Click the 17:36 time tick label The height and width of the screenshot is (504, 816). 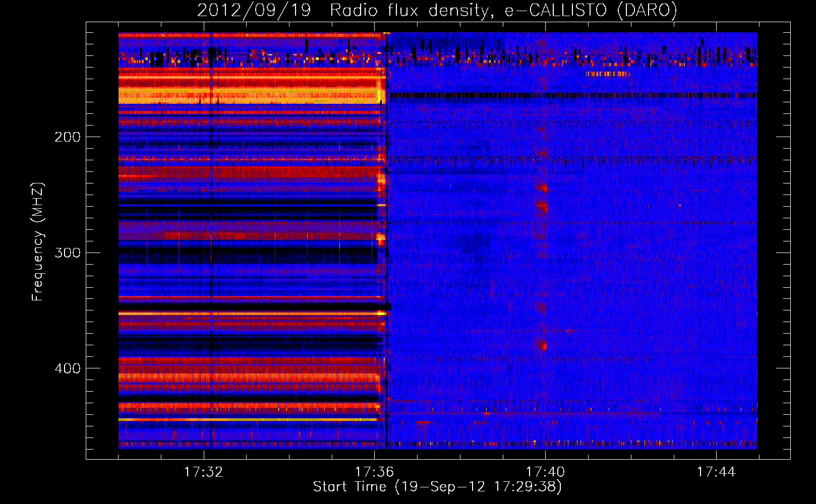[x=375, y=472]
